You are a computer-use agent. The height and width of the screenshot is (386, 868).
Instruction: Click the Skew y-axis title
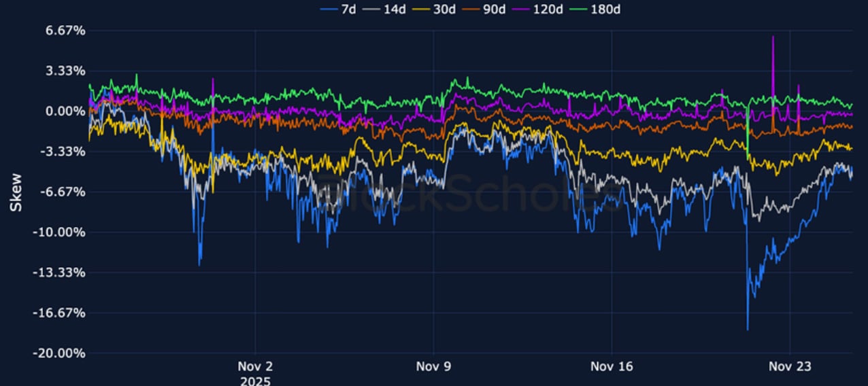coord(16,192)
